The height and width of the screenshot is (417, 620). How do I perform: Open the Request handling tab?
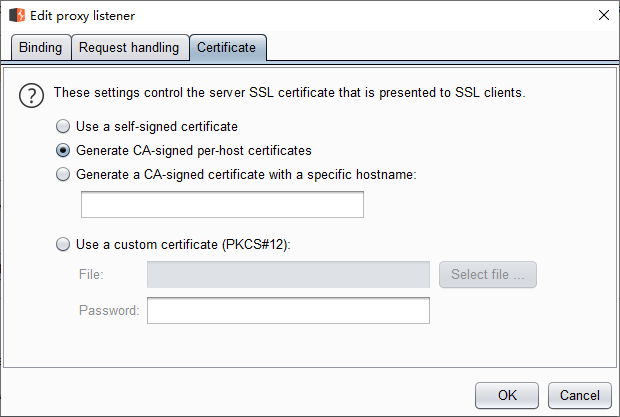[129, 47]
